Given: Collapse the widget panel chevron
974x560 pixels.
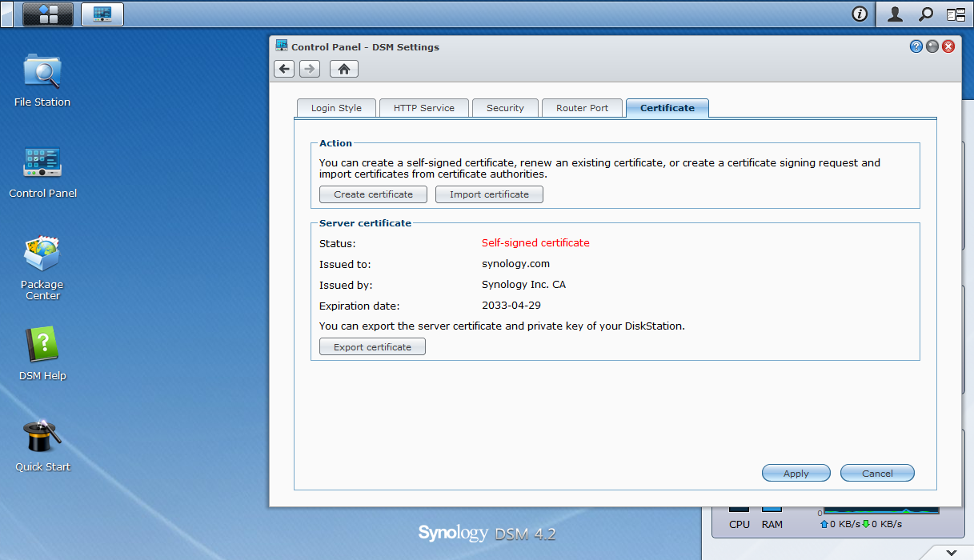Looking at the screenshot, I should 951,552.
